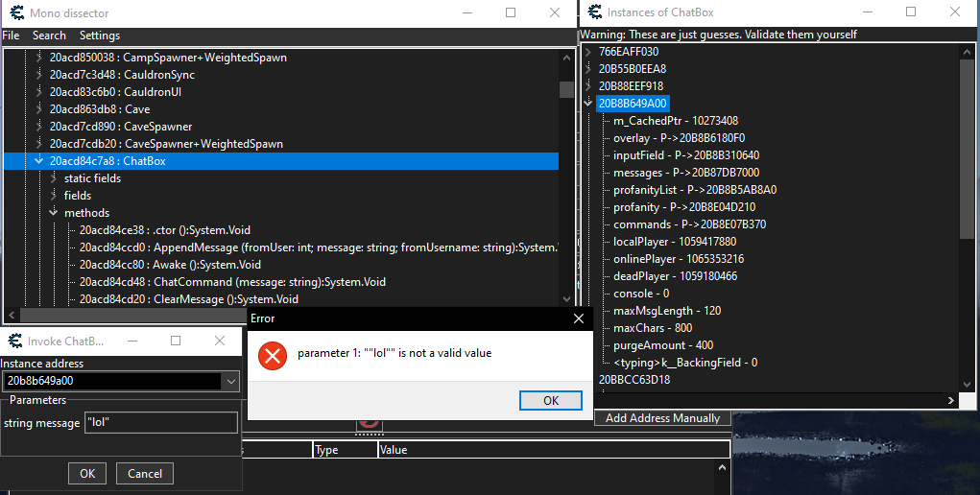Image resolution: width=980 pixels, height=495 pixels.
Task: Select the purgeAmount - 400 field
Action: click(x=663, y=345)
